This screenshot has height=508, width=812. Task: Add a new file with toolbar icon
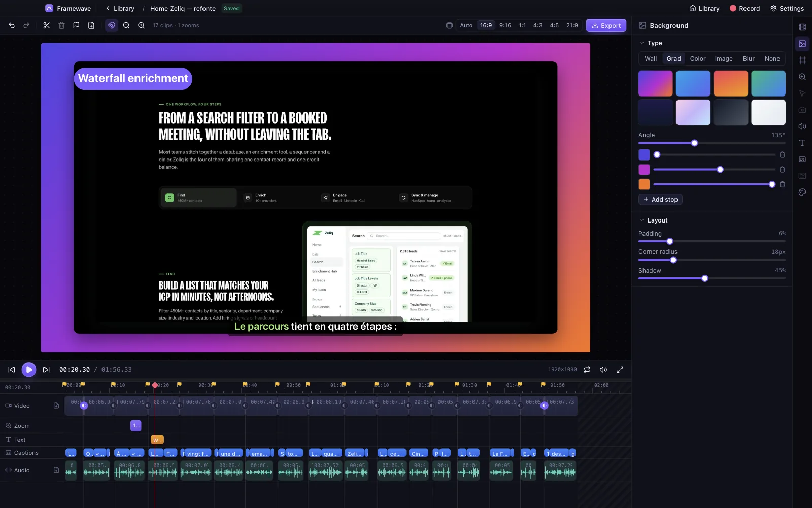[x=91, y=25]
